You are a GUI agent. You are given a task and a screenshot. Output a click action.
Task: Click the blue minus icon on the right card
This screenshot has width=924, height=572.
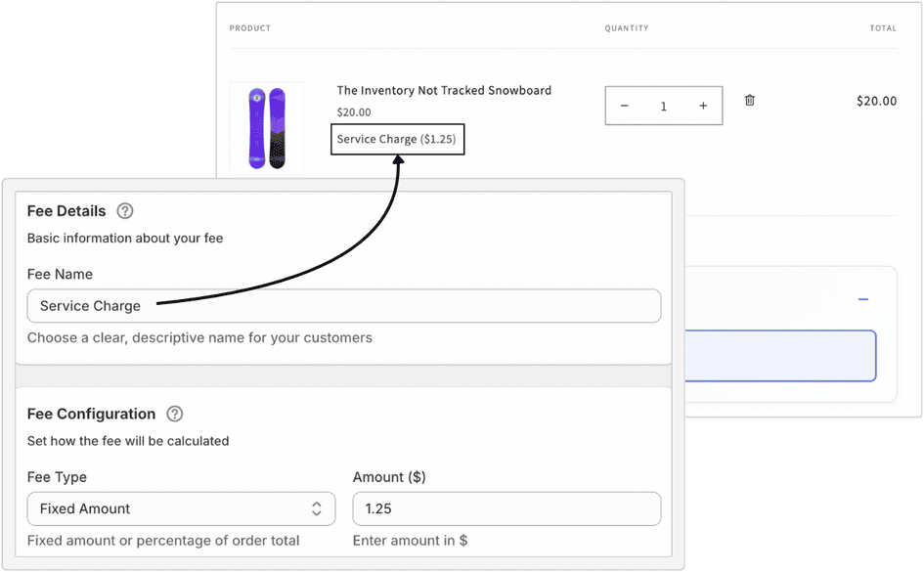point(863,301)
